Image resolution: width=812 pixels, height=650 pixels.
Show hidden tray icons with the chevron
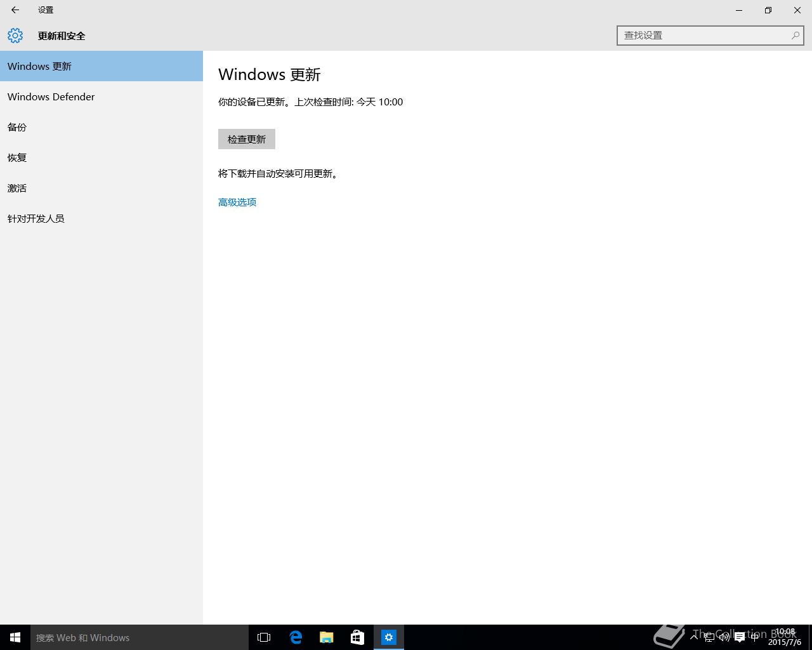694,637
